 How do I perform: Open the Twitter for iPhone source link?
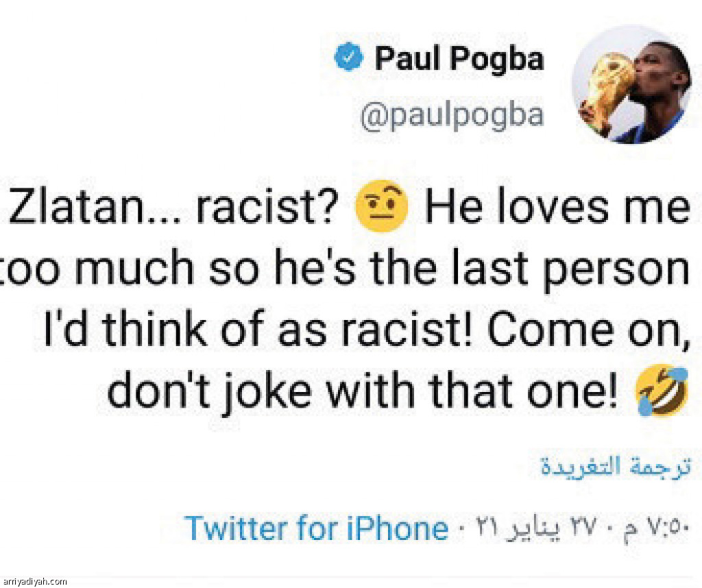click(316, 528)
